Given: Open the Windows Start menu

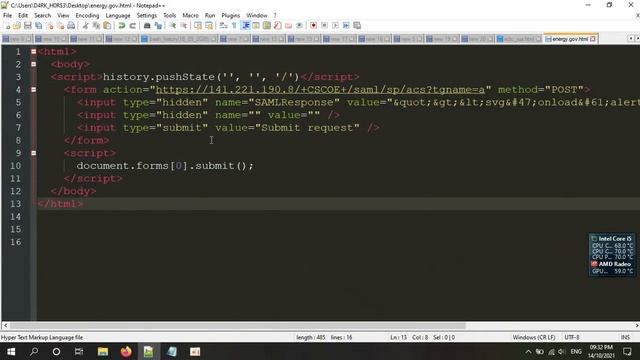Looking at the screenshot, I should [x=11, y=351].
